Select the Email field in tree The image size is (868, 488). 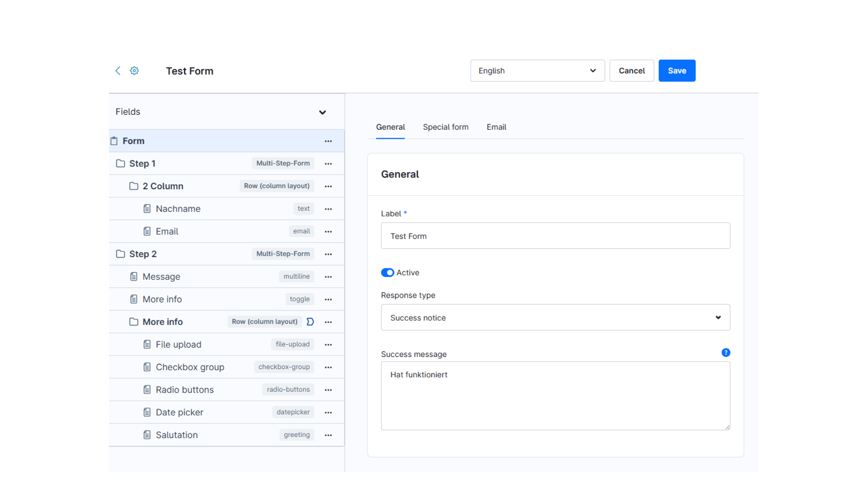226,231
